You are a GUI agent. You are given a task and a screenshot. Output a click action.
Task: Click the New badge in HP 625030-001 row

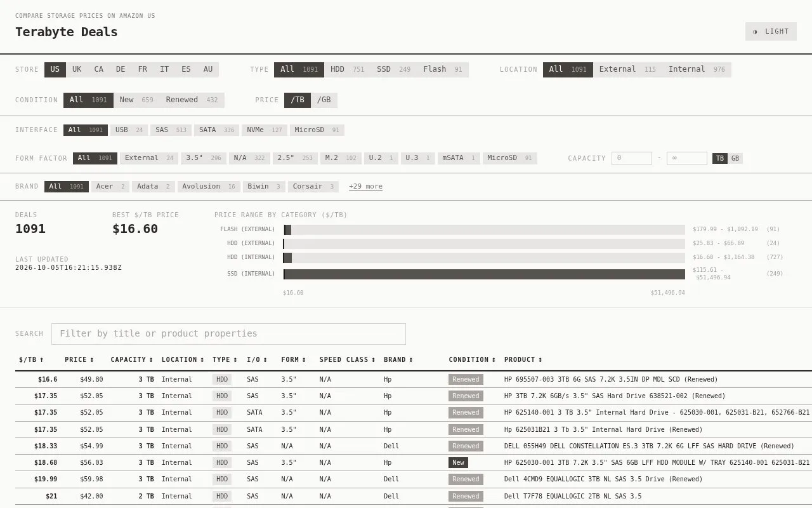(x=458, y=463)
